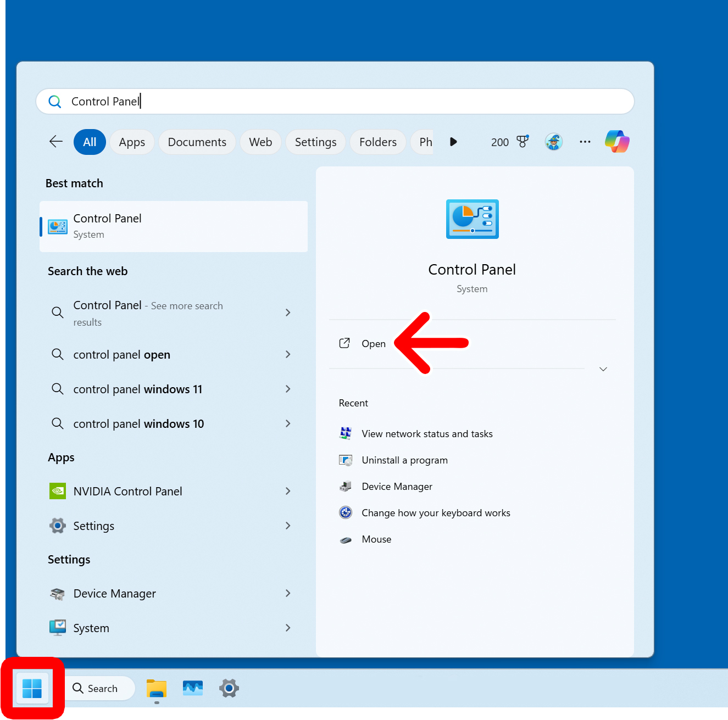Open the three-dot more options menu

585,142
